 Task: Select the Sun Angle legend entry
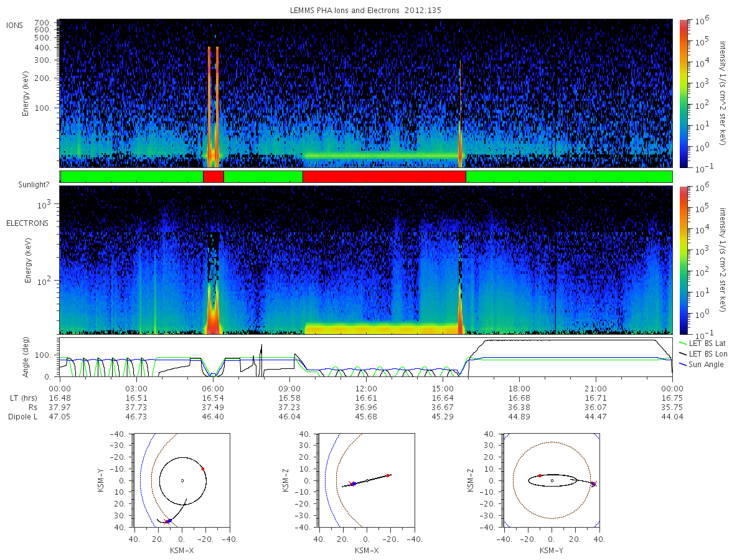coord(702,364)
